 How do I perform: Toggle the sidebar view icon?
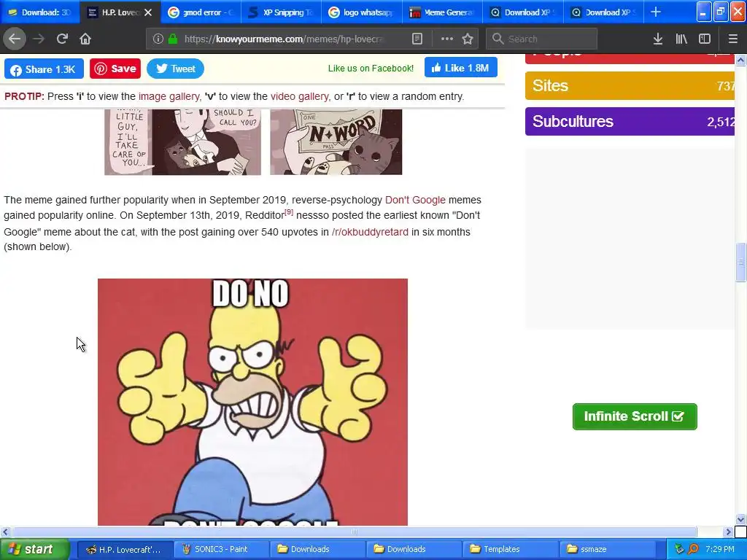[705, 39]
